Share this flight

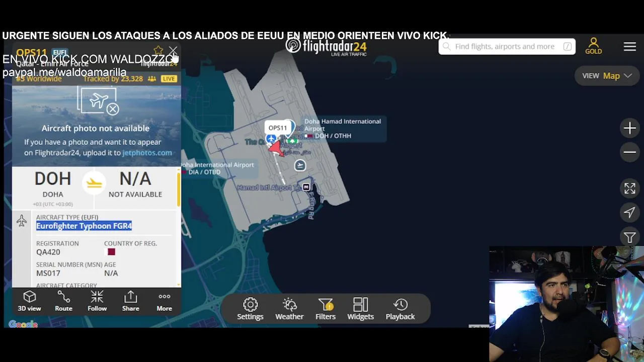(x=131, y=301)
